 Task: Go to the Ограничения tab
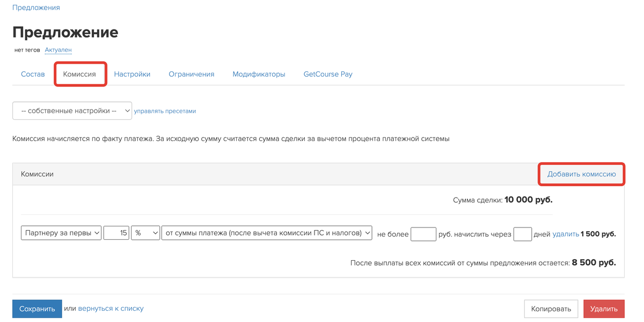[x=192, y=74]
